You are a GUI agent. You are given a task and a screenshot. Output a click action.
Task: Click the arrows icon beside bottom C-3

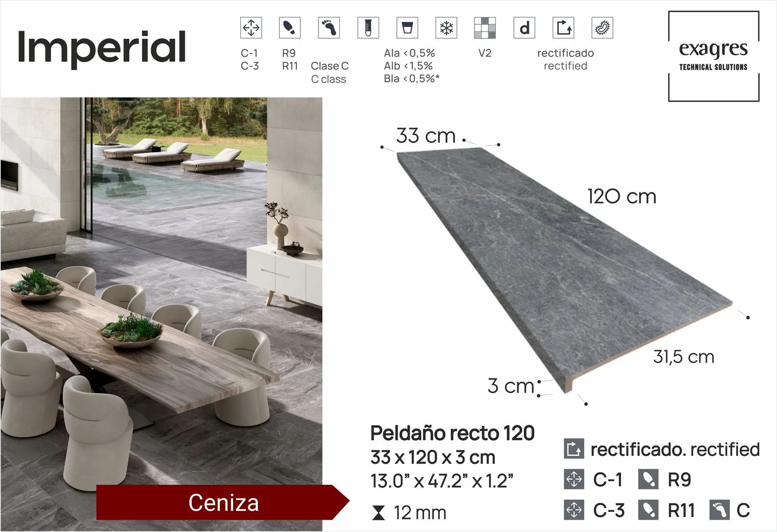(x=574, y=510)
